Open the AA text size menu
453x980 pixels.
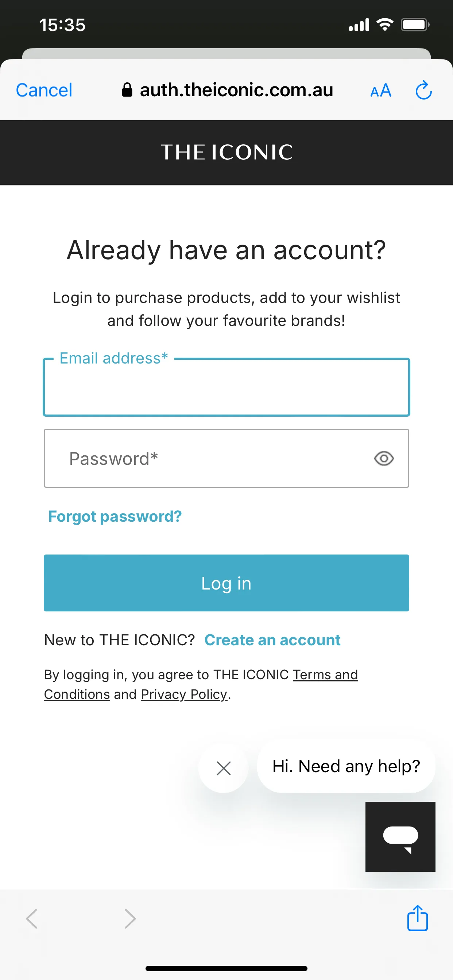point(381,90)
